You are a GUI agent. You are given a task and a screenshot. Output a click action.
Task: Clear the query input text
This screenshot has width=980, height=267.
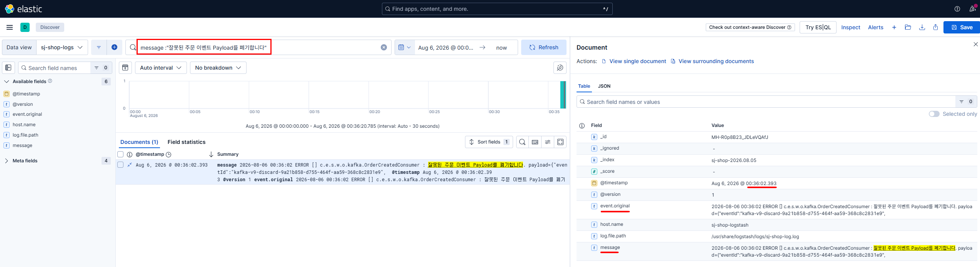(384, 47)
